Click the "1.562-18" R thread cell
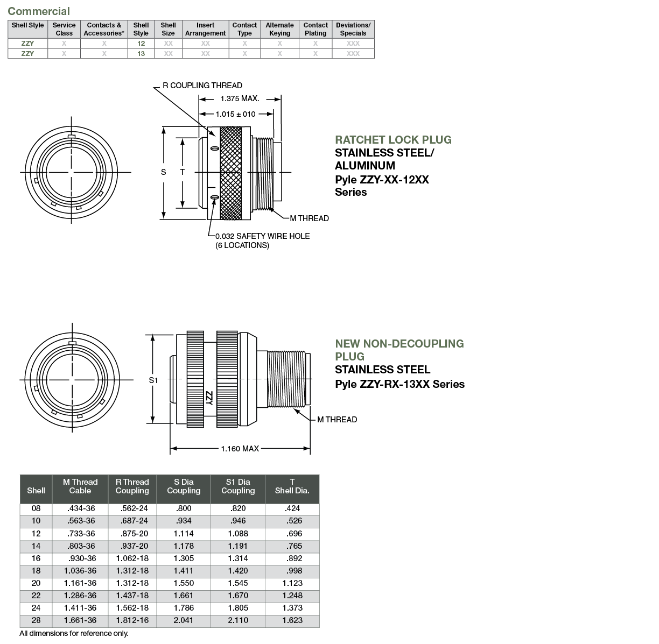Viewport: 659px width, 644px height. point(132,608)
